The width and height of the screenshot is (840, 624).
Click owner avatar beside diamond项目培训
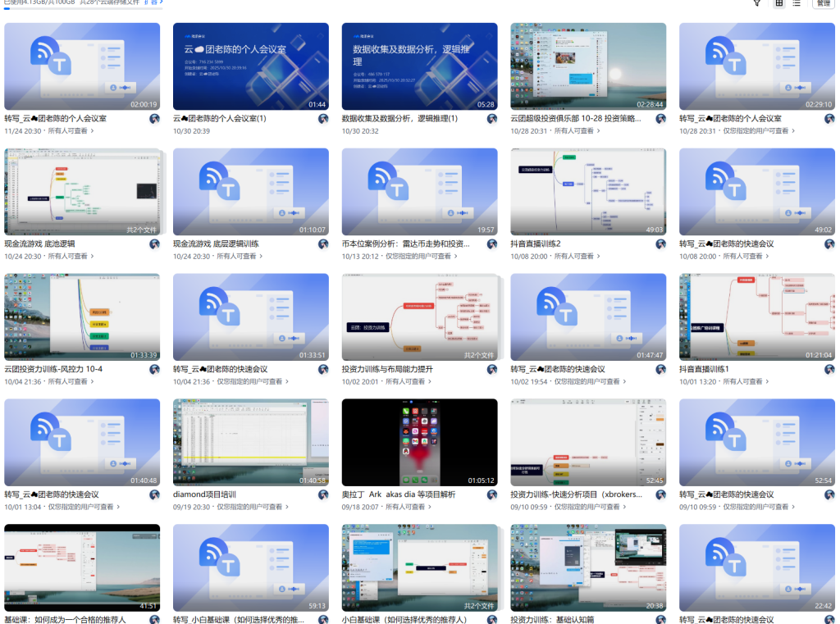[323, 495]
